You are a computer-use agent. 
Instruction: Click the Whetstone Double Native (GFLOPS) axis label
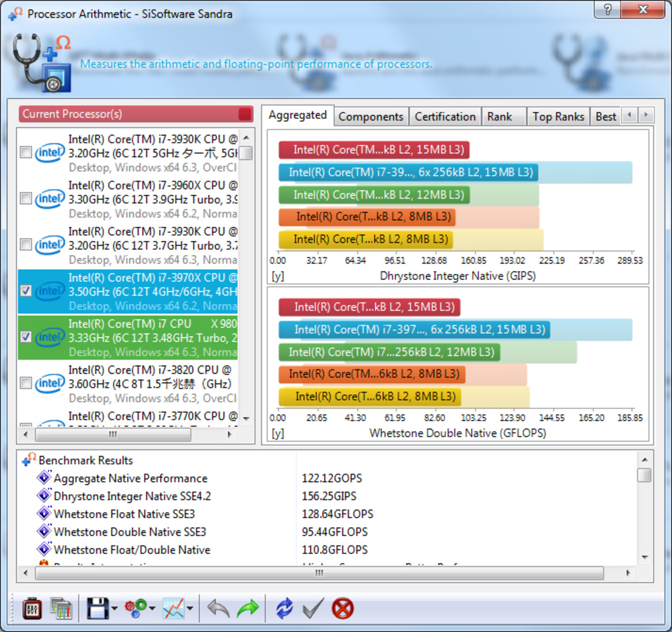tap(458, 433)
